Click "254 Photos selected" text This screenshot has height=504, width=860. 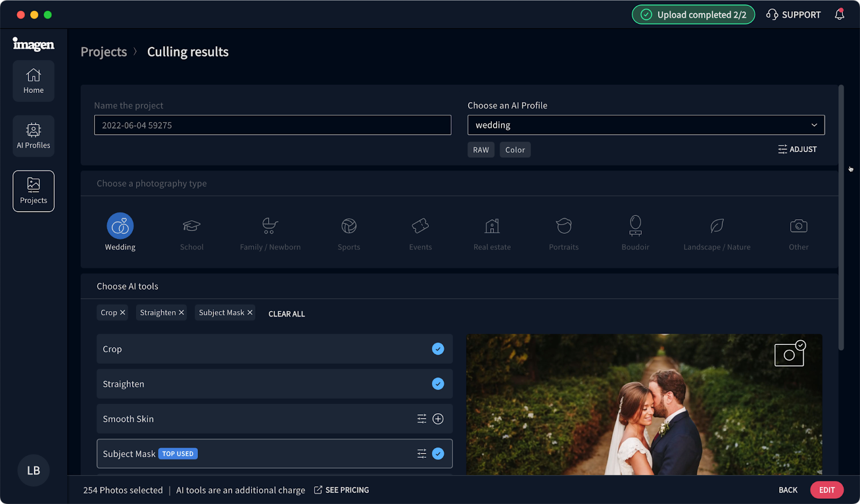(123, 490)
